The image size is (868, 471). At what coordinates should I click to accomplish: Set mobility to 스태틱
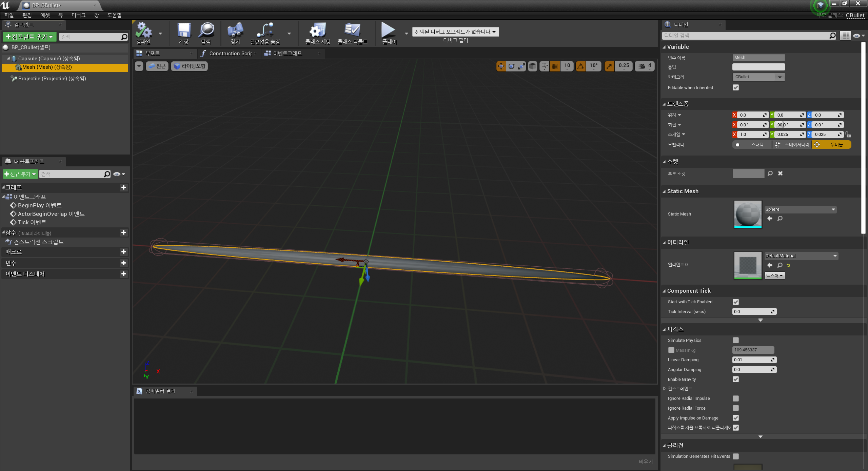752,145
